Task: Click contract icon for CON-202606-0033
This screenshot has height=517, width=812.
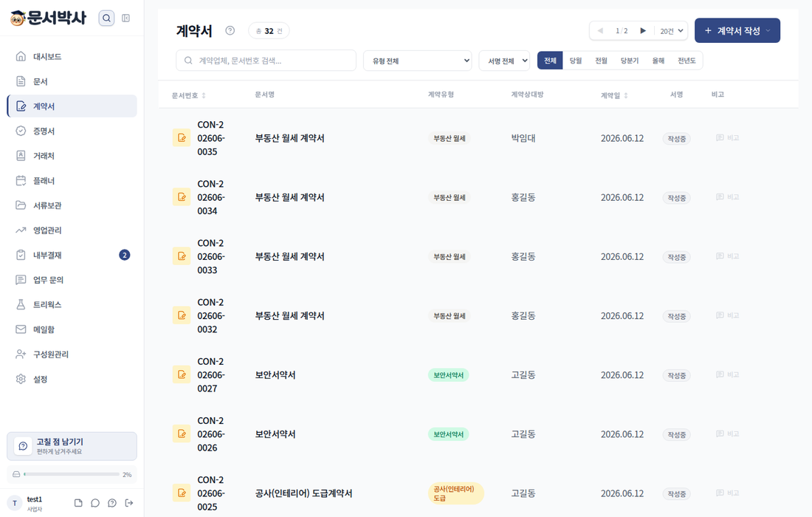Action: point(182,256)
